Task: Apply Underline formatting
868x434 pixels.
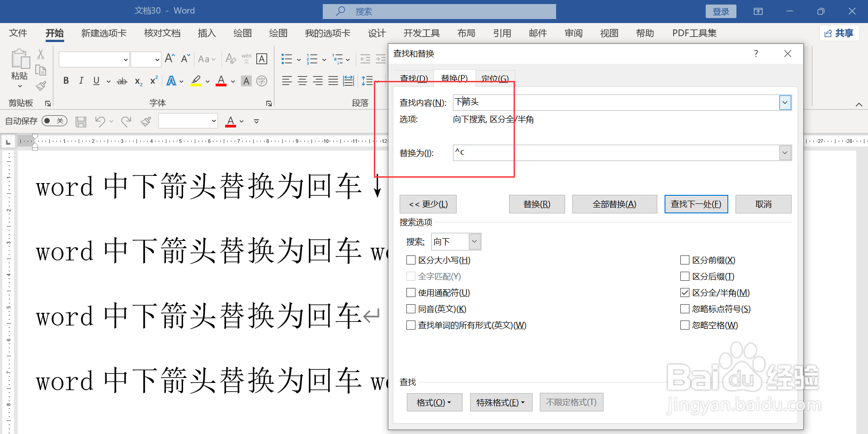Action: coord(96,81)
